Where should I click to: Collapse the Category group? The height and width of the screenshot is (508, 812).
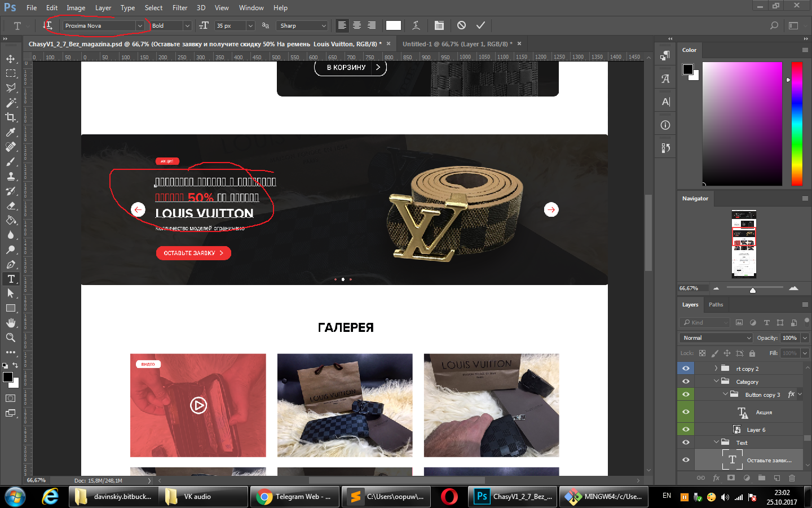716,382
